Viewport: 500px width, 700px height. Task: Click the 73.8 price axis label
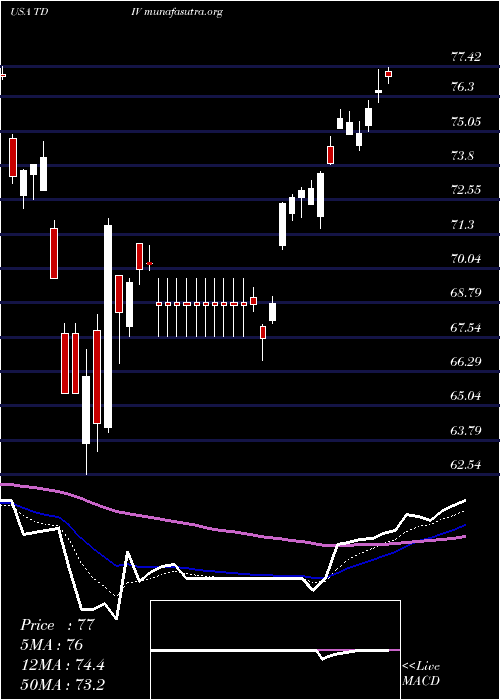pyautogui.click(x=462, y=156)
